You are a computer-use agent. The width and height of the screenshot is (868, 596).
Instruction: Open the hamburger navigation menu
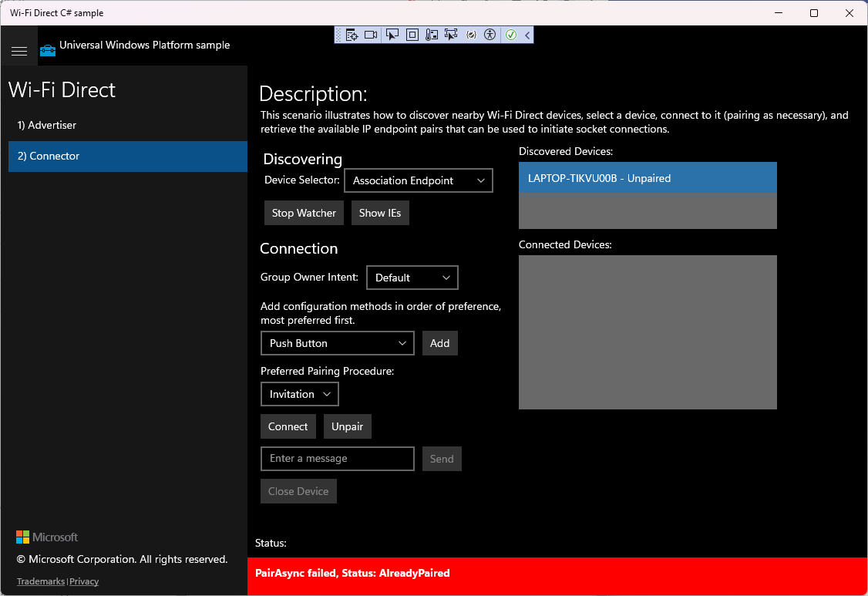click(19, 49)
